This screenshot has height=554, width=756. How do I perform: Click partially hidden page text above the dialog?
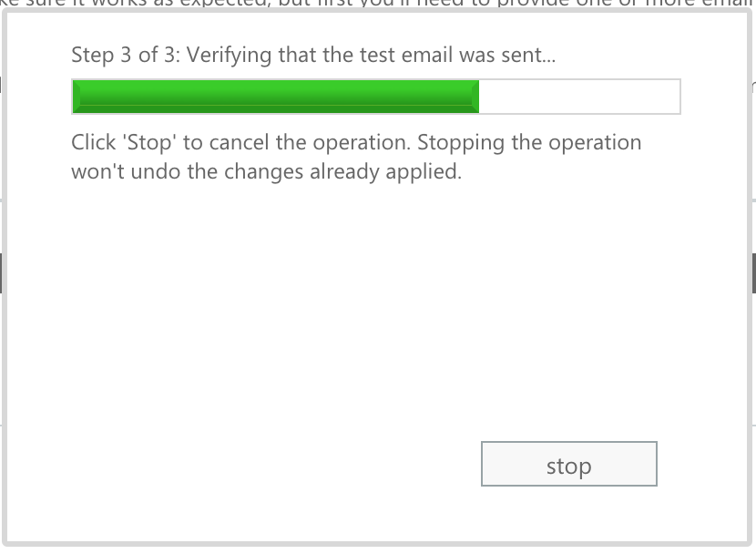[378, 3]
